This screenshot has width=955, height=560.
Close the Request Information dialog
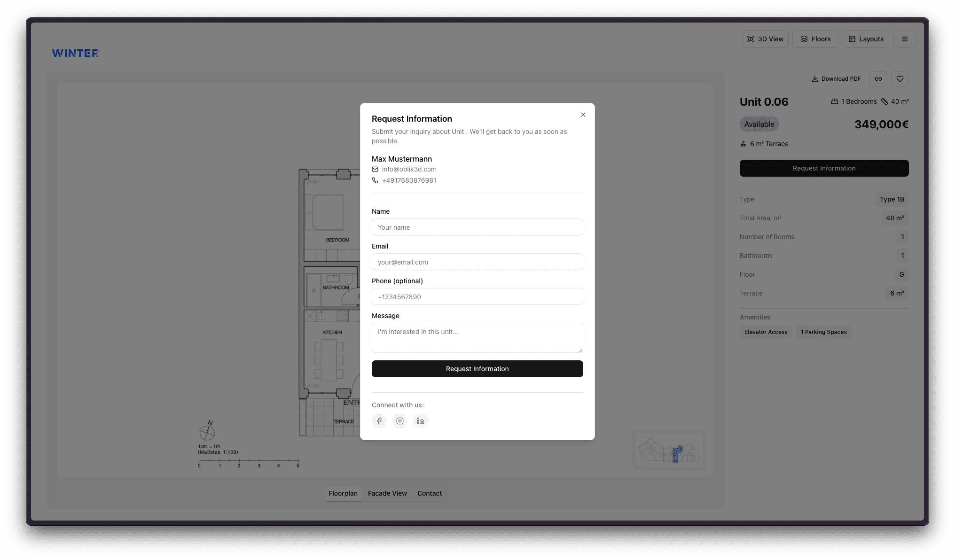[x=583, y=115]
